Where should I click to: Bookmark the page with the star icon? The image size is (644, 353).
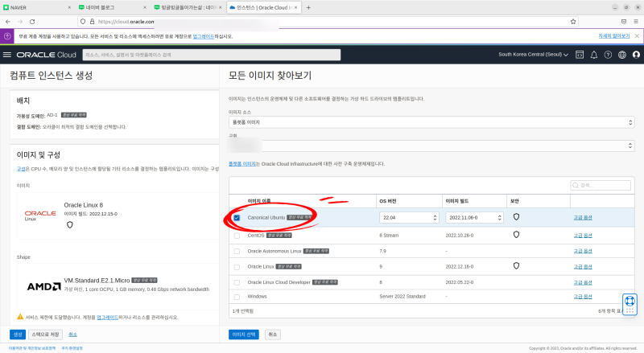(x=573, y=22)
